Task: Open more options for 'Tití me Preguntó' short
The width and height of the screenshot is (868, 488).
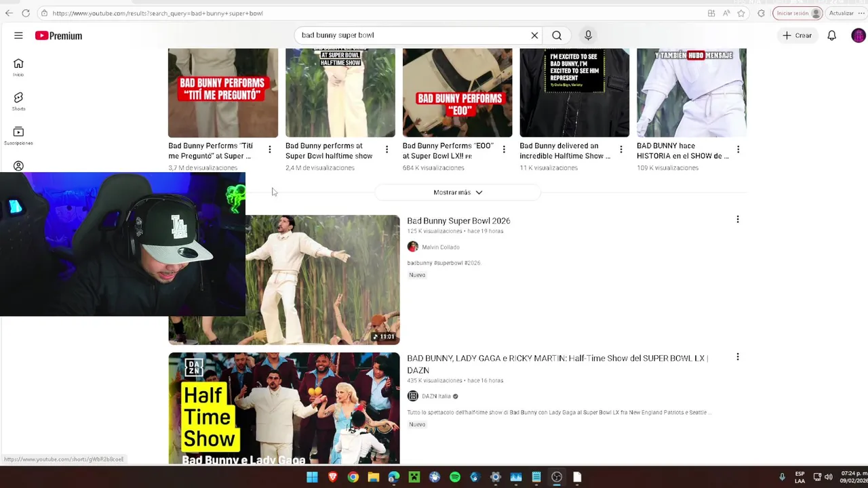Action: pos(270,149)
